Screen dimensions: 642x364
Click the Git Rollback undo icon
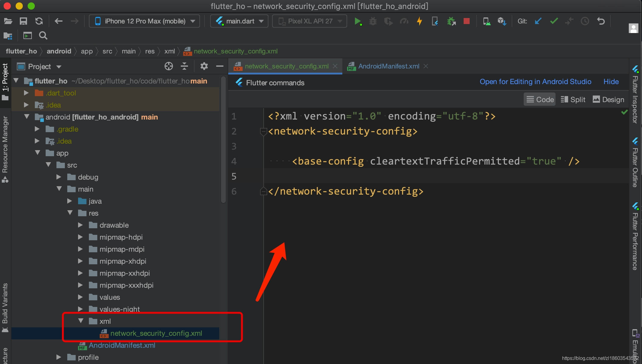[x=601, y=21]
